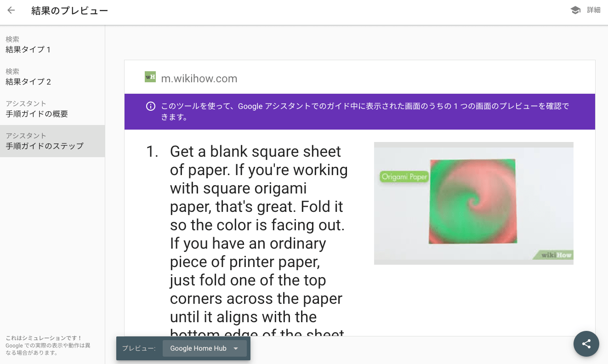
Task: Click the m.wikihow.com site name
Action: tap(199, 79)
